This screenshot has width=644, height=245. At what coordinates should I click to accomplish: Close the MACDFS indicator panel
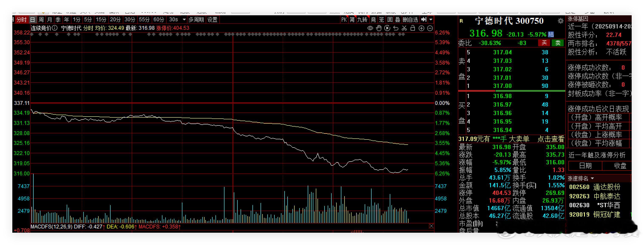pos(431,226)
